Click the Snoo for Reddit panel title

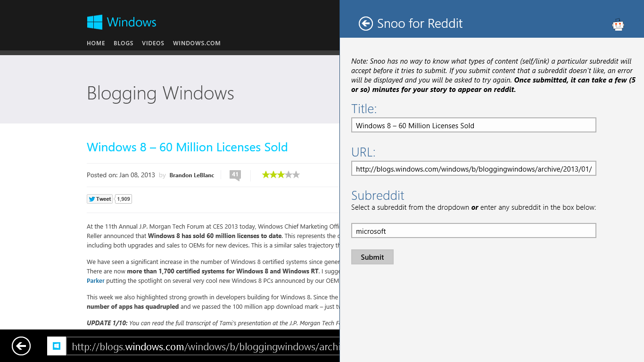(x=420, y=24)
